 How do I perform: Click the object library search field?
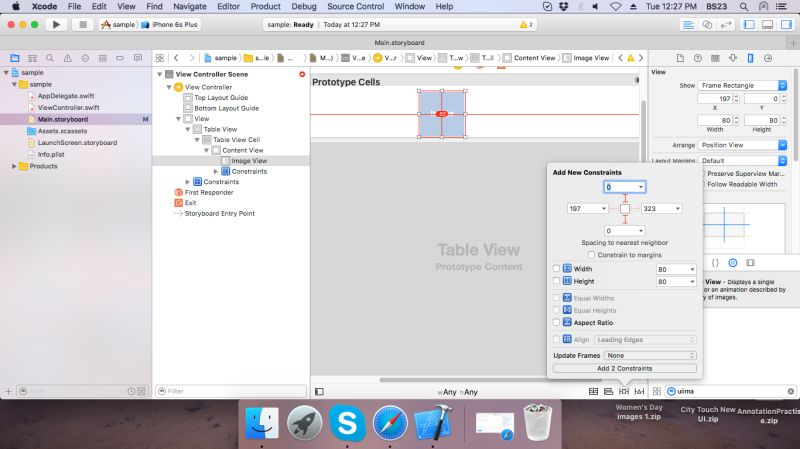click(731, 391)
